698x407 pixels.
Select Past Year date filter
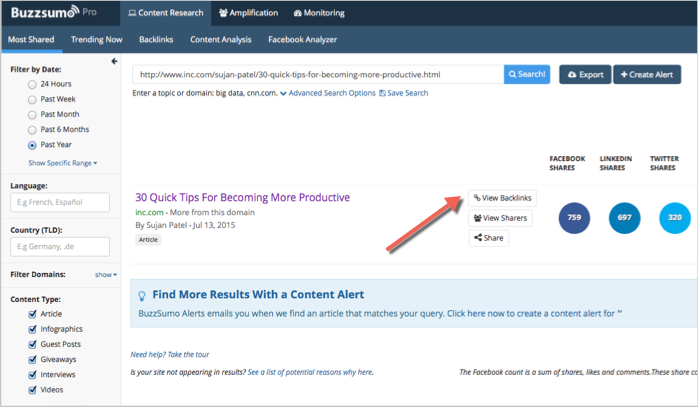coord(32,145)
